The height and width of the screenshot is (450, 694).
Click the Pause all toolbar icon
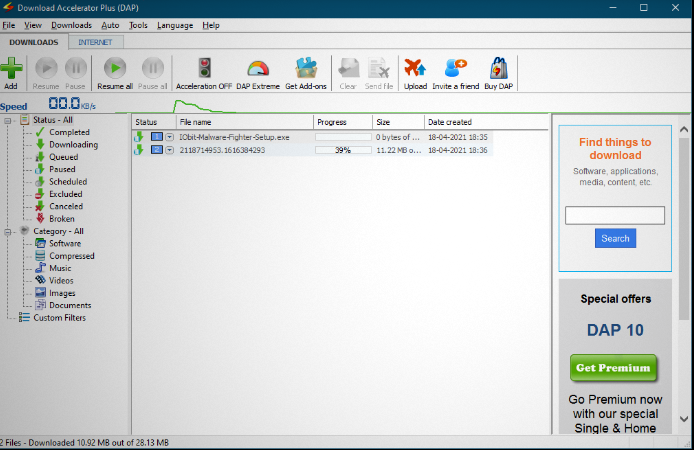coord(153,68)
